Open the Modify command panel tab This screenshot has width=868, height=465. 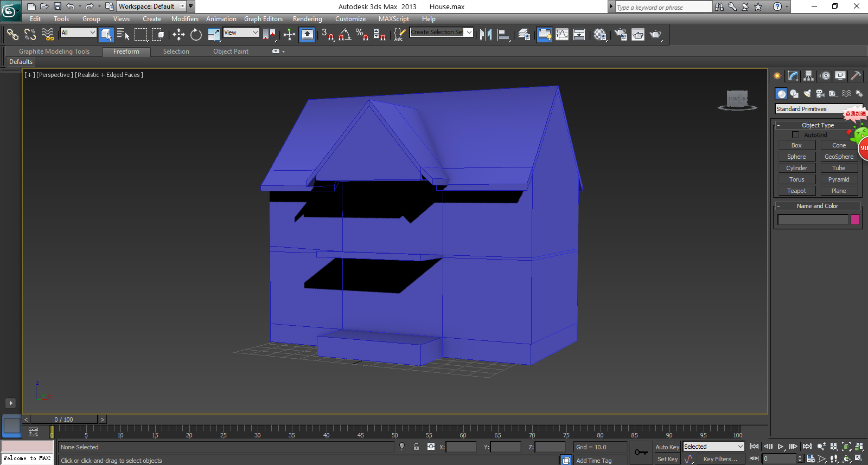coord(793,76)
